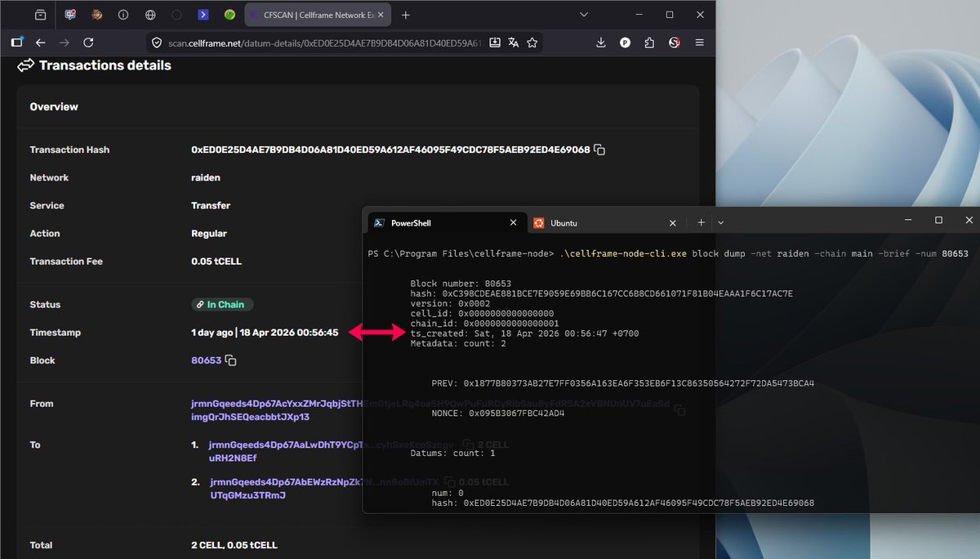Open the browser hamburger menu

pos(699,42)
